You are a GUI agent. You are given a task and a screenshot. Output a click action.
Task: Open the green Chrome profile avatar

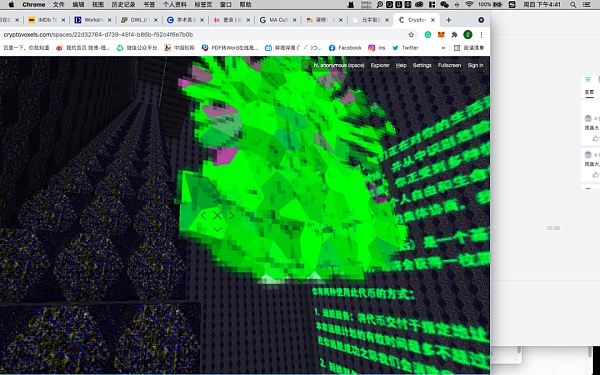click(x=468, y=35)
